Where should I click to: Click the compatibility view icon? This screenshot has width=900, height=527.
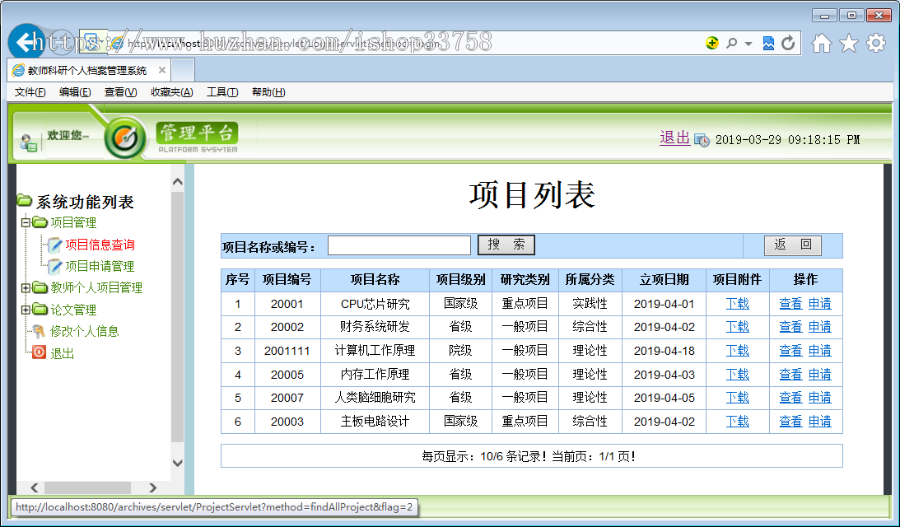[768, 43]
